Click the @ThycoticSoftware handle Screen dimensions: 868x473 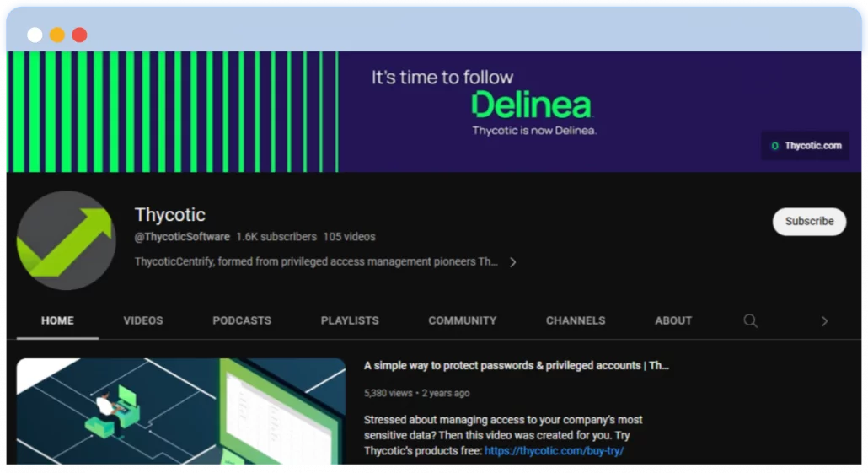tap(182, 236)
